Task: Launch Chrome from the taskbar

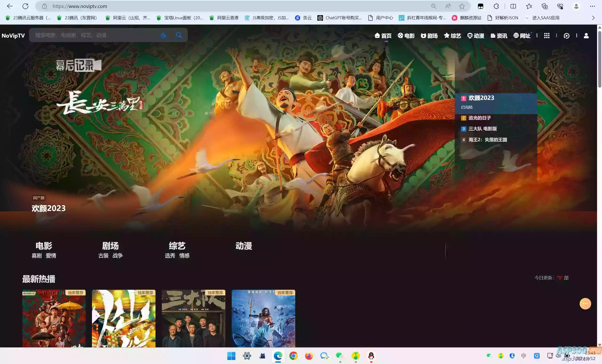Action: pos(293,356)
